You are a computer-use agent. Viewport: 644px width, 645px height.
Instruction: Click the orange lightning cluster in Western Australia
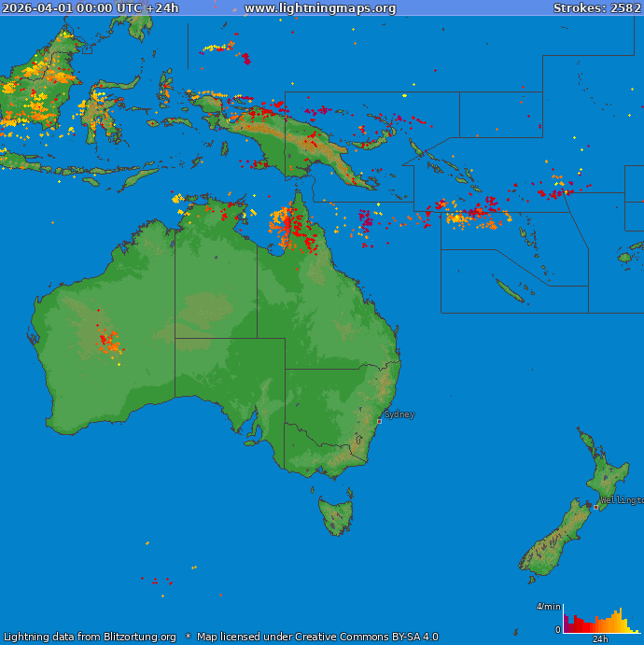[108, 344]
